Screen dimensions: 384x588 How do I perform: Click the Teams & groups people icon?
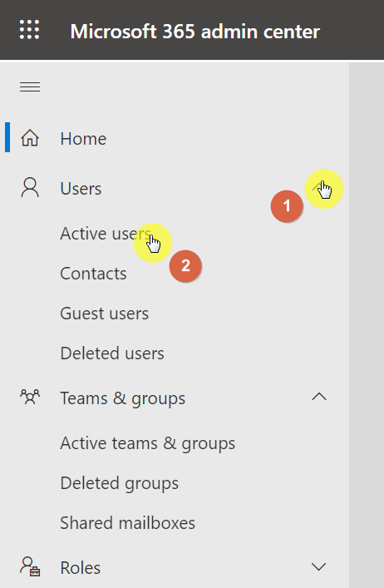[x=30, y=397]
